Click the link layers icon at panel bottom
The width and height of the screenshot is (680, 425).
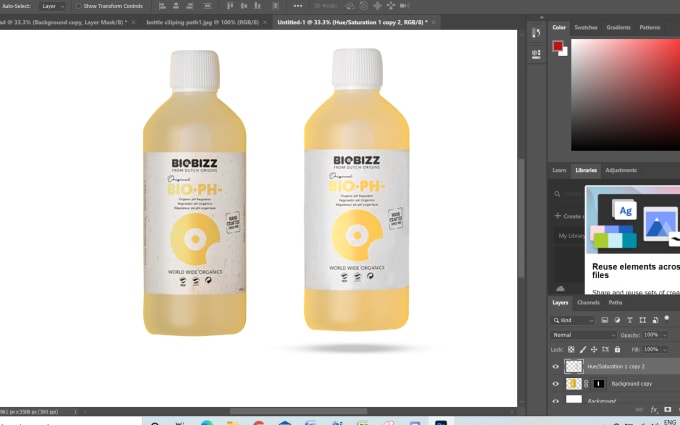tap(641, 409)
